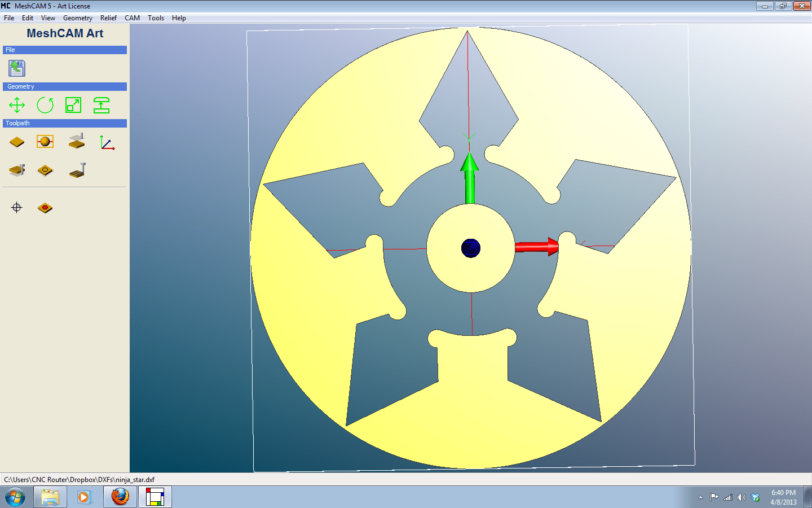This screenshot has width=812, height=508.
Task: Open the CAM menu
Action: (x=132, y=17)
